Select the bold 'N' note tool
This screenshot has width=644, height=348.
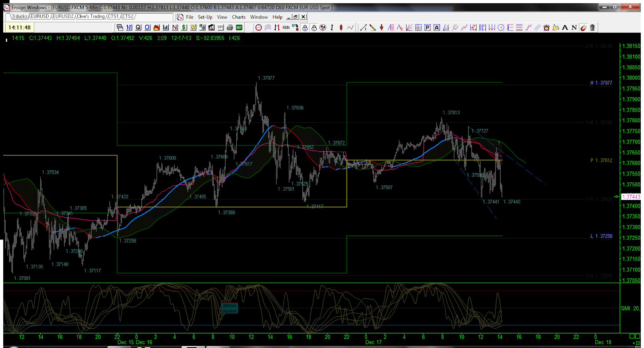[x=574, y=27]
